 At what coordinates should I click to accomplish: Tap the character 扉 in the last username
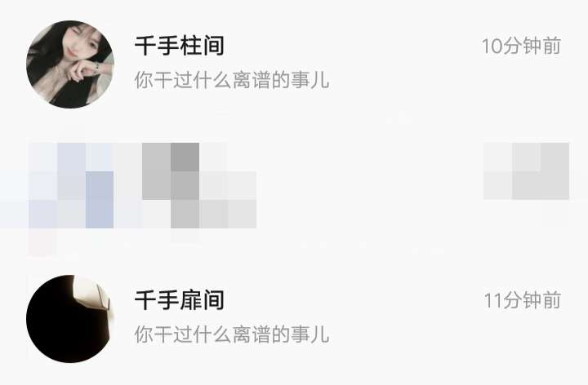click(x=190, y=300)
